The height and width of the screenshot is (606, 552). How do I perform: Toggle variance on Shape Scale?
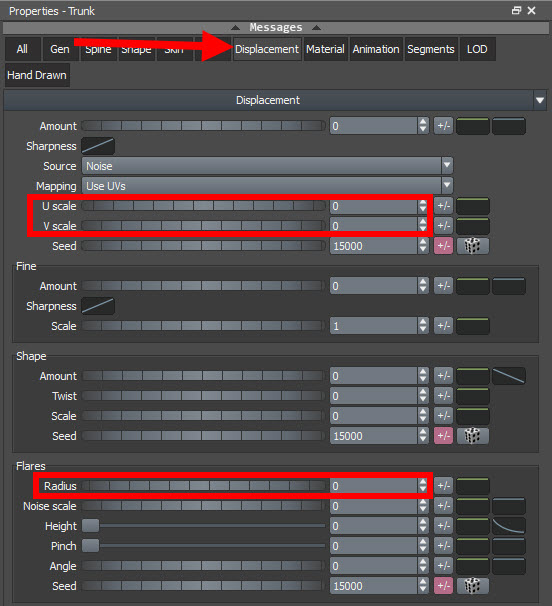(x=443, y=416)
